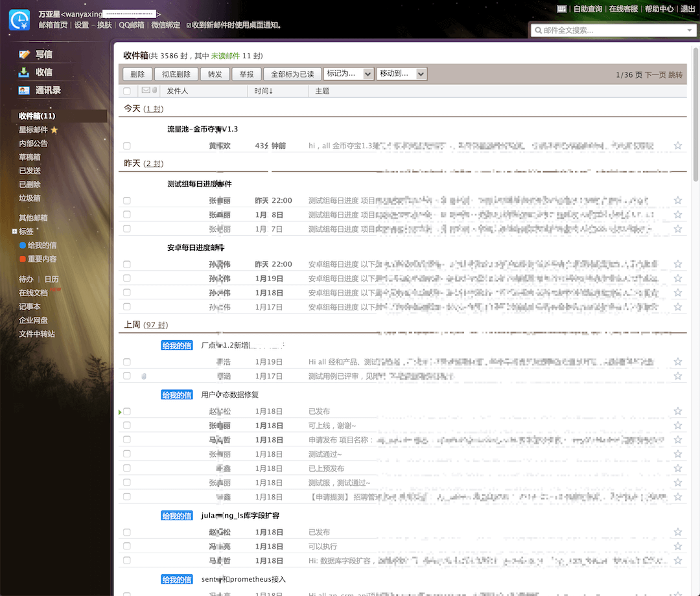This screenshot has width=700, height=596.
Task: Toggle the desktop notification checkbox for new mail
Action: tap(189, 25)
